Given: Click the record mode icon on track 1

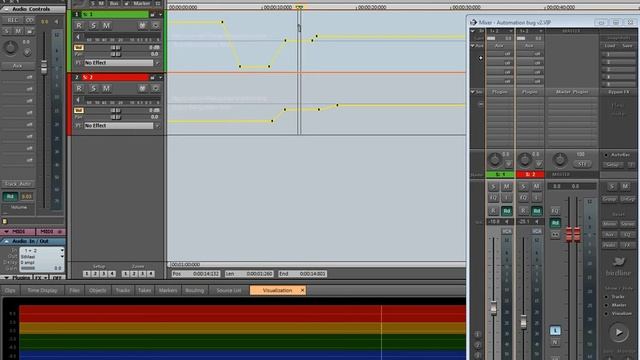Looking at the screenshot, I should [155, 26].
